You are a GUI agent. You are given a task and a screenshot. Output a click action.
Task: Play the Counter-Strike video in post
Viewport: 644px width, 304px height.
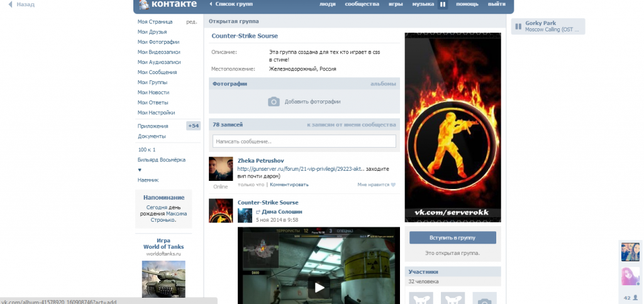(319, 288)
